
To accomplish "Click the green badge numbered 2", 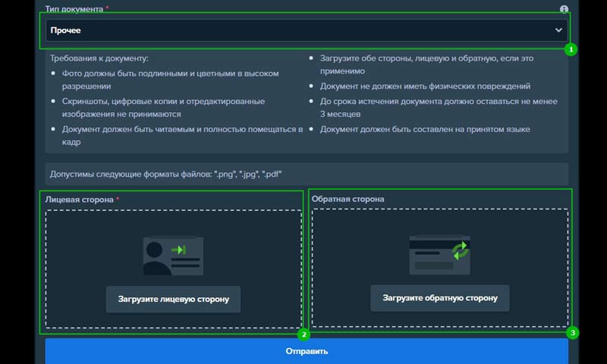I will click(x=303, y=334).
